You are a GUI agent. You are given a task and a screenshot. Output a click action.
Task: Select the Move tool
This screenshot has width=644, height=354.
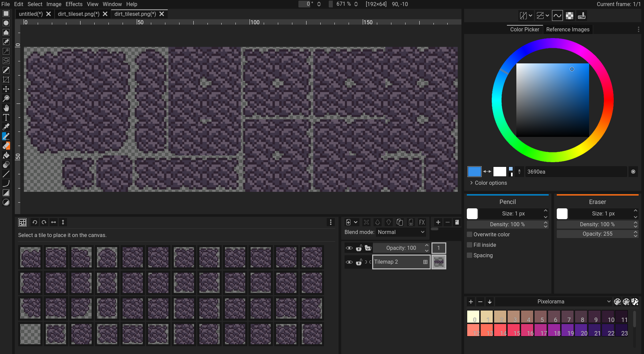(x=6, y=89)
